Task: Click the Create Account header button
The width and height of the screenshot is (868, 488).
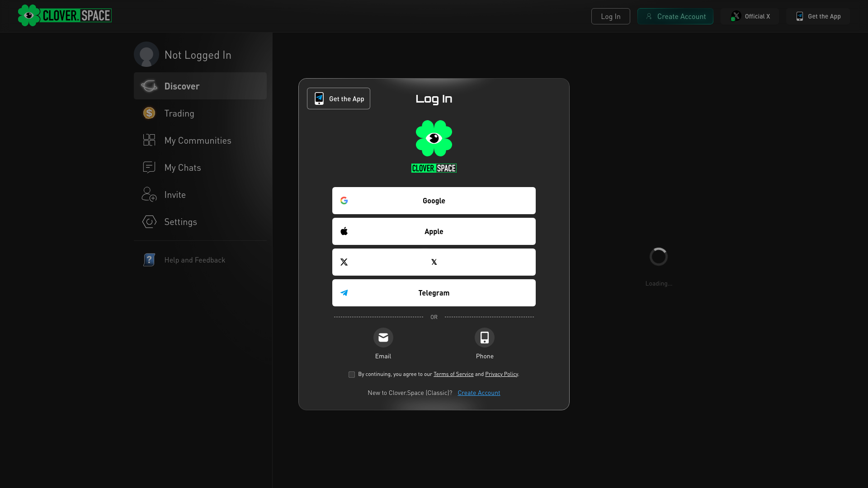Action: (675, 16)
